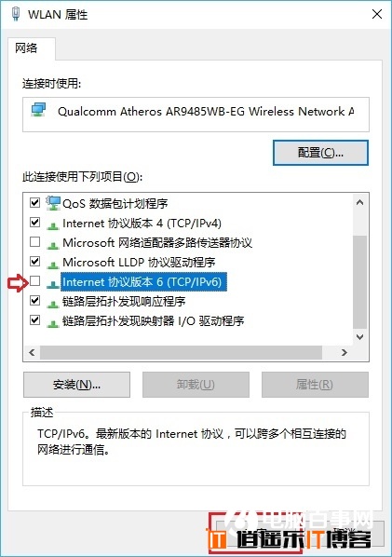This screenshot has width=392, height=557.
Task: Click the list's scroll down arrow
Action: click(x=359, y=337)
